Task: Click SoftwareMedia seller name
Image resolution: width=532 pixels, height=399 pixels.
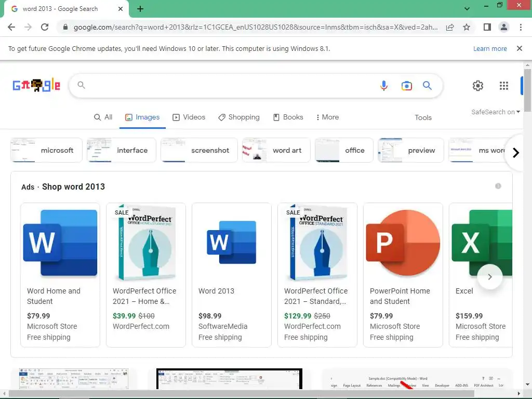Action: coord(223,326)
